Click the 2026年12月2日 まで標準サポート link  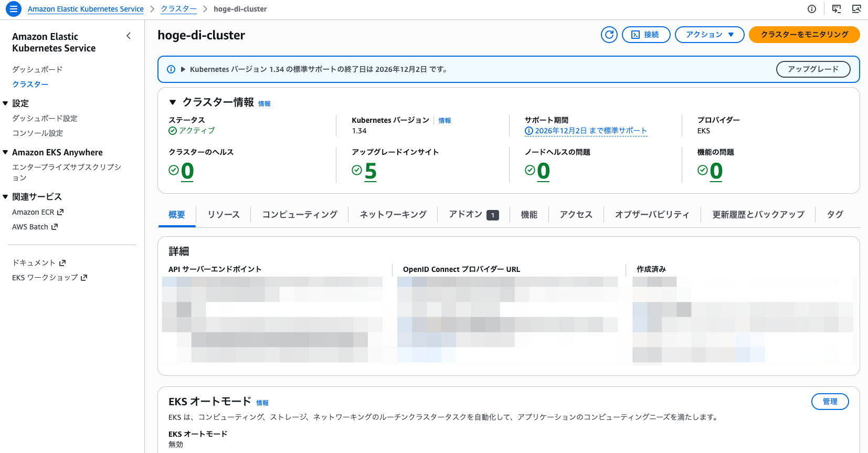pyautogui.click(x=591, y=131)
